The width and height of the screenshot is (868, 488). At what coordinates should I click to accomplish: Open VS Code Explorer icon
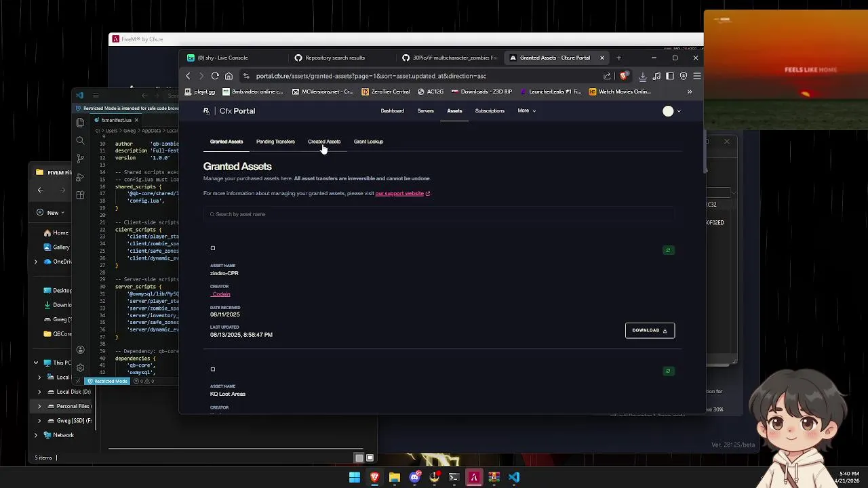point(80,122)
